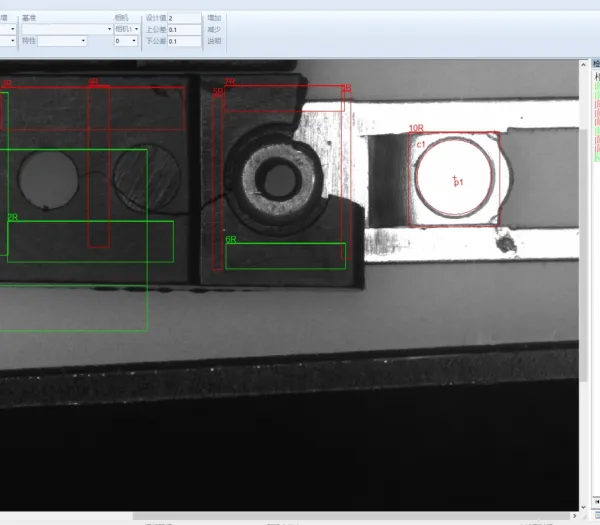Click the 设计值 design value field

184,18
